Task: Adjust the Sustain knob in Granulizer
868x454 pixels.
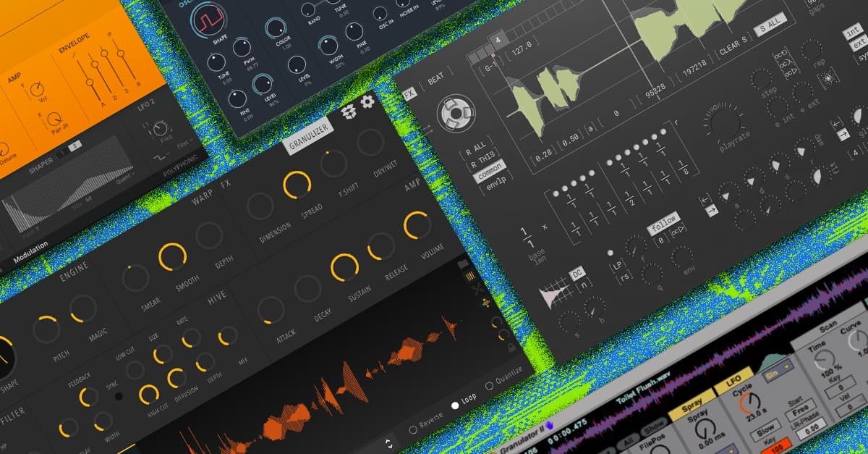Action: 345,267
